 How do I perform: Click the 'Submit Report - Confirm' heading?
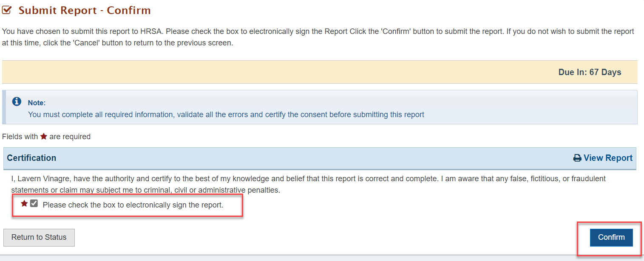[x=85, y=10]
